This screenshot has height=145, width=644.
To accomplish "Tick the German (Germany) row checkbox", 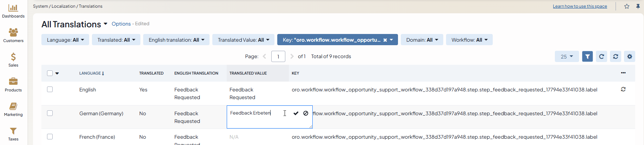I will coord(50,113).
